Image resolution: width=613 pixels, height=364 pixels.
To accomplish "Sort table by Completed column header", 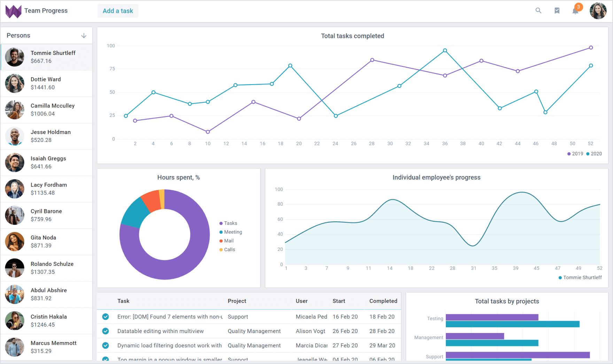I will pos(383,301).
